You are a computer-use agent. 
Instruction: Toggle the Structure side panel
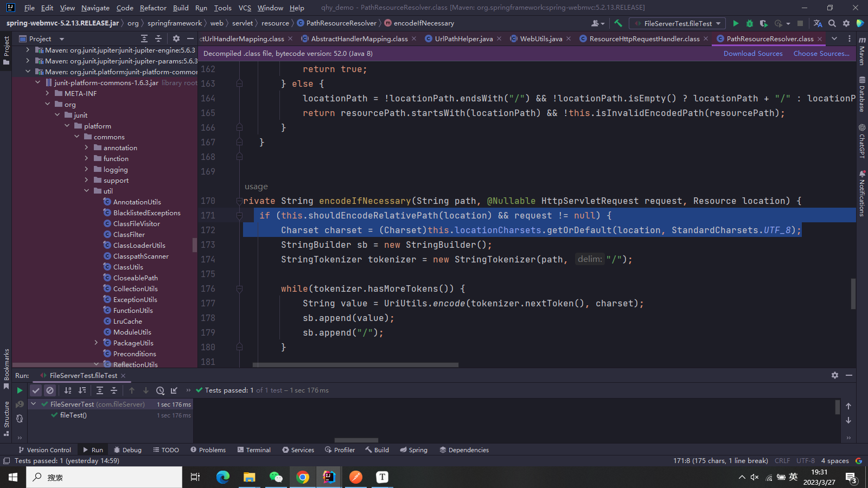coord(7,419)
